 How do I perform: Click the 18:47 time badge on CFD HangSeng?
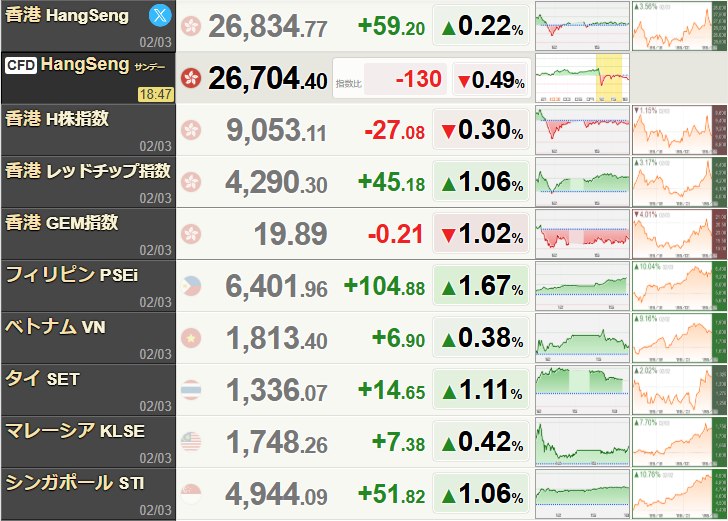(x=156, y=94)
